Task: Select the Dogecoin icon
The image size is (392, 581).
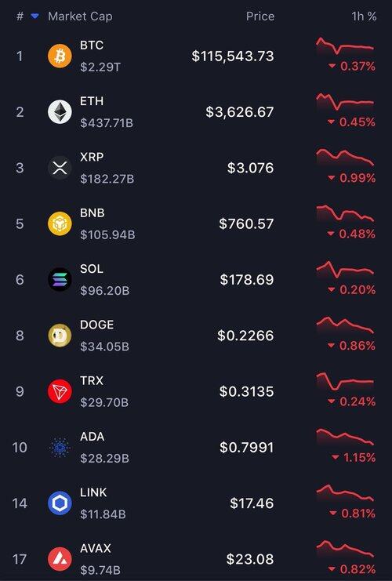Action: [60, 336]
